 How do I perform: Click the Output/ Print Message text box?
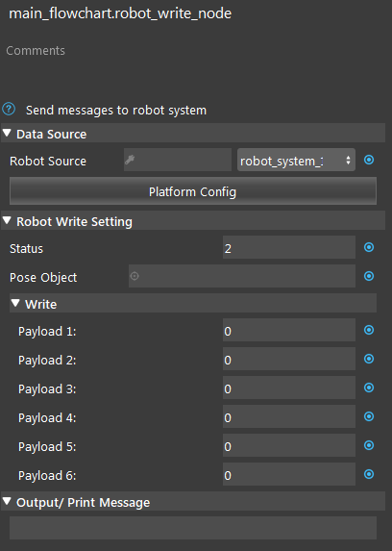click(x=193, y=528)
